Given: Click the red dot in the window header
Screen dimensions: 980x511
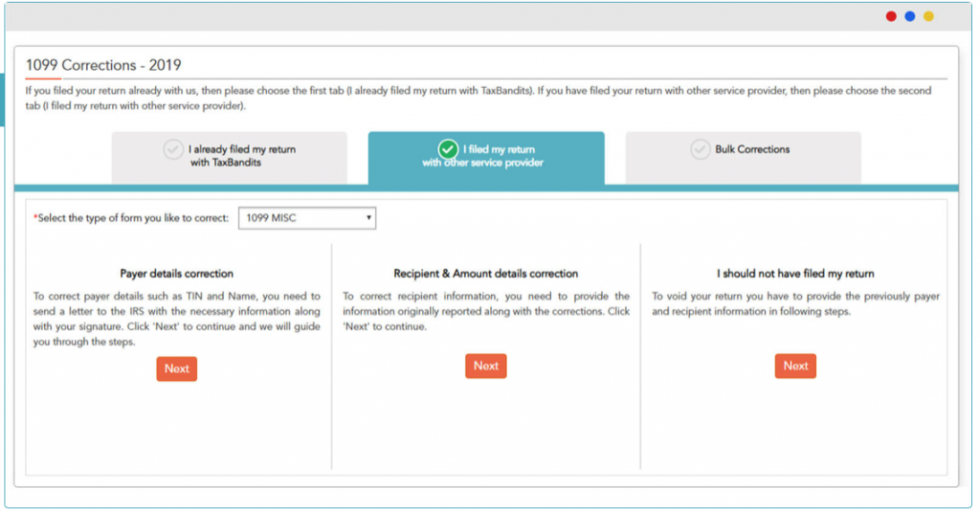Looking at the screenshot, I should tap(891, 16).
